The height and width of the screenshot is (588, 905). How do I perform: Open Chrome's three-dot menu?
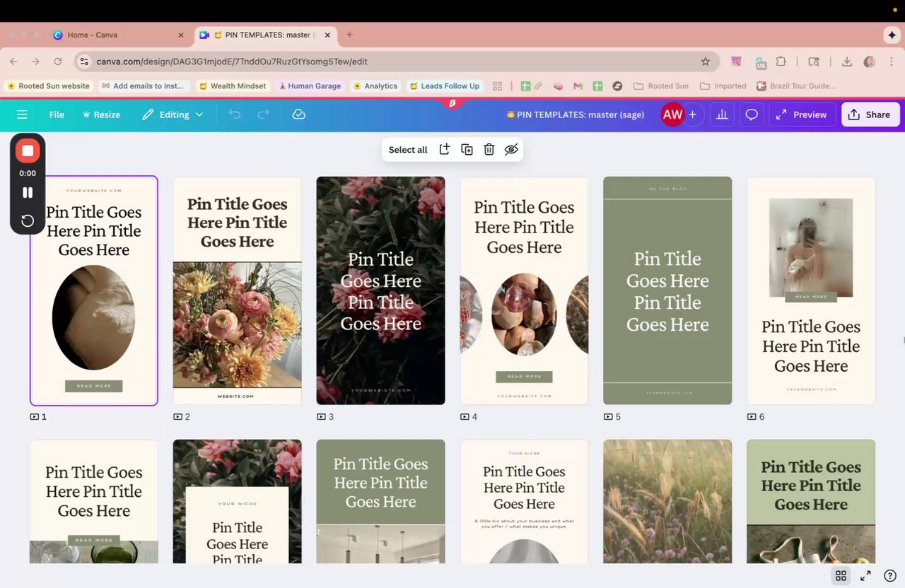tap(891, 61)
